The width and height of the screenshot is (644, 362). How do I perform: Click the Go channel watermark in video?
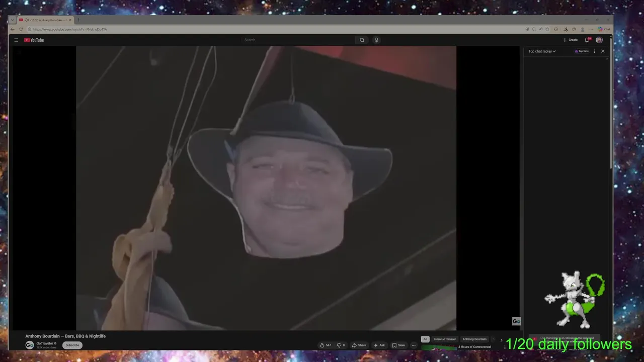(516, 321)
